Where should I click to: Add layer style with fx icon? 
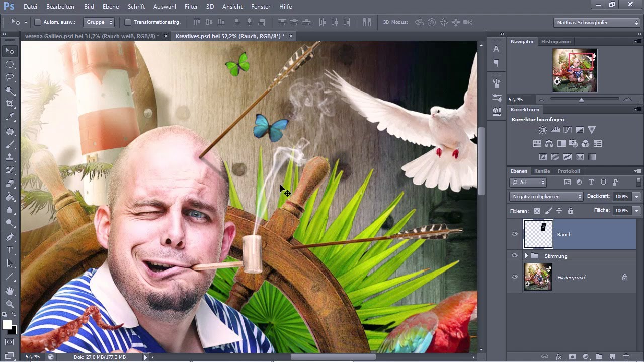558,356
